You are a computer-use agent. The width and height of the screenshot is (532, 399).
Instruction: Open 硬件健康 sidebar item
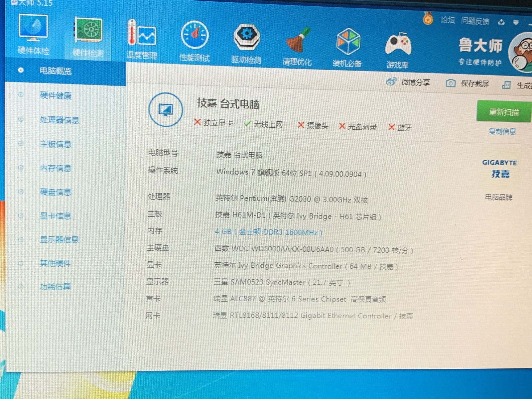click(x=56, y=96)
